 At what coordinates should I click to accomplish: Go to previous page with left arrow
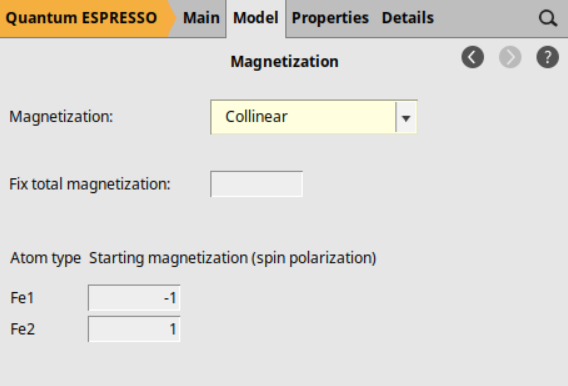tap(472, 57)
